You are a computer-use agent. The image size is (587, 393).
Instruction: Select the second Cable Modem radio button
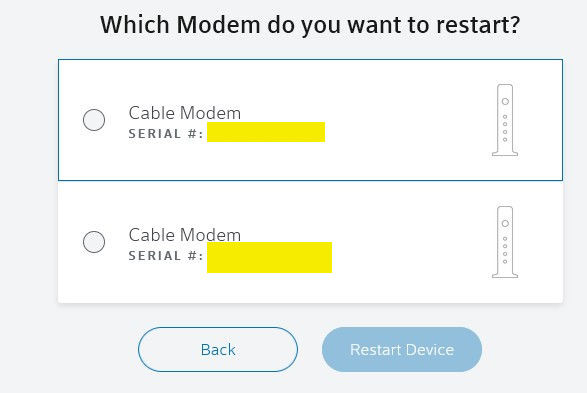pos(94,242)
